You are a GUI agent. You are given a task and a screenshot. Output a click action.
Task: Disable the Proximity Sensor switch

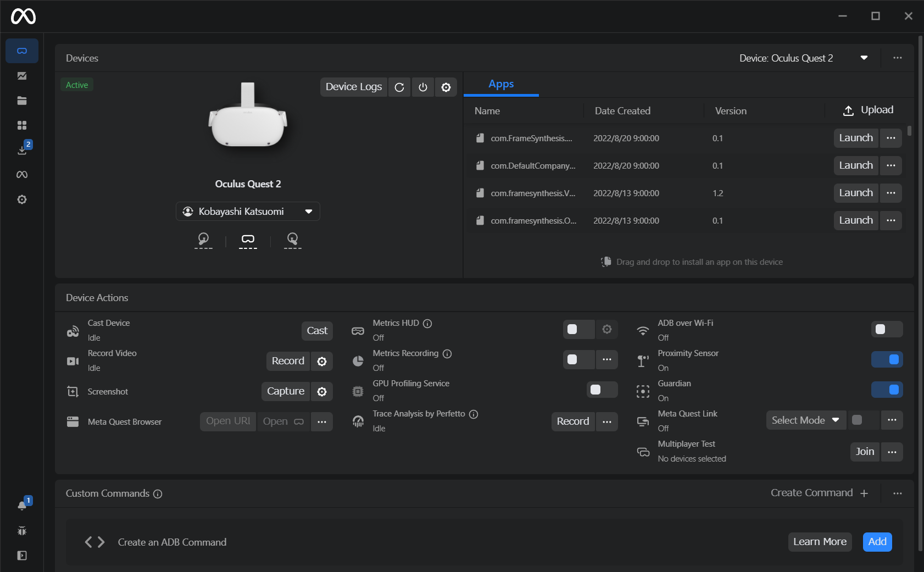pyautogui.click(x=887, y=359)
